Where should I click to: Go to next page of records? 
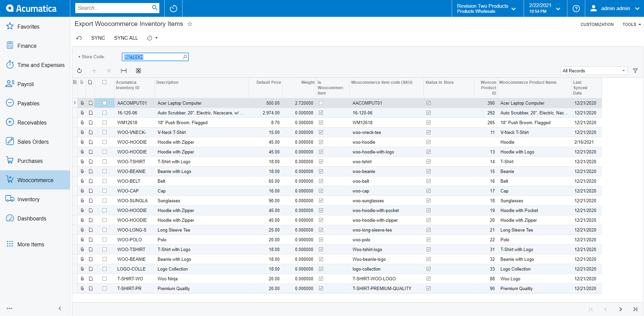pyautogui.click(x=620, y=309)
